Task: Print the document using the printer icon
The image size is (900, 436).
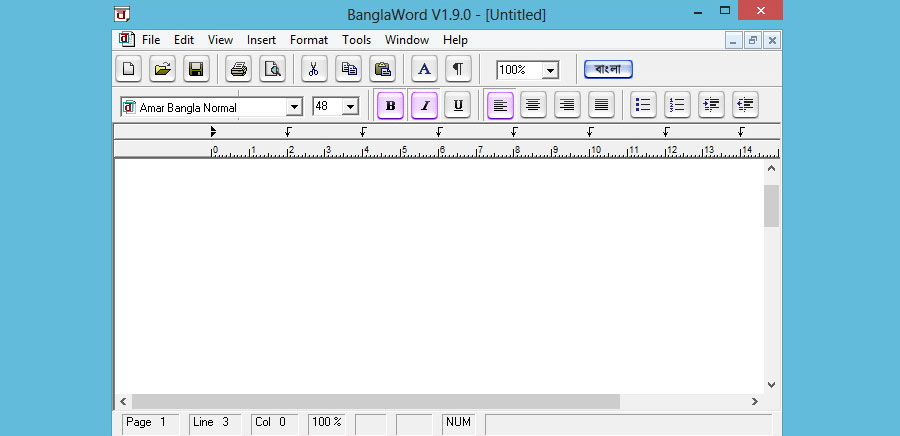Action: click(x=239, y=69)
